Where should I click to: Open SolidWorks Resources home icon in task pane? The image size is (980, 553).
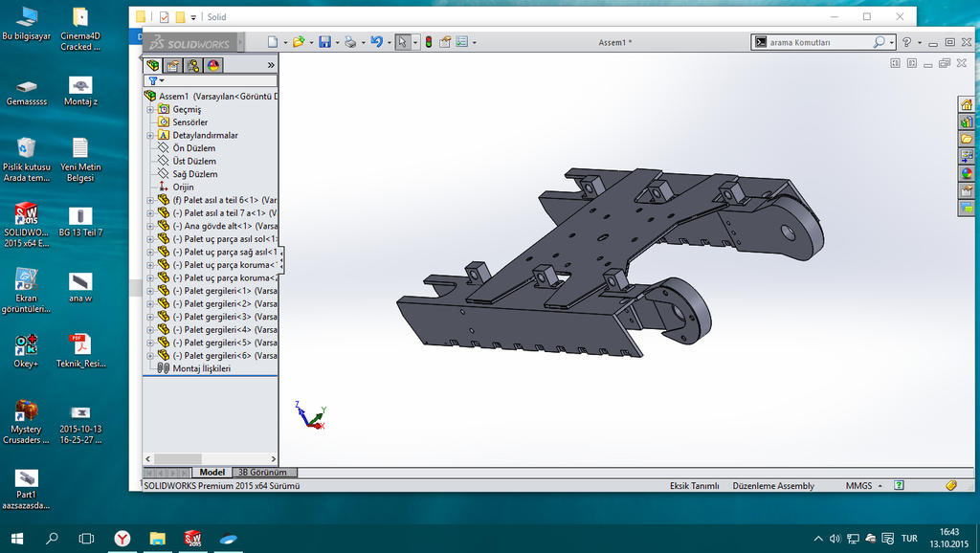coord(967,105)
